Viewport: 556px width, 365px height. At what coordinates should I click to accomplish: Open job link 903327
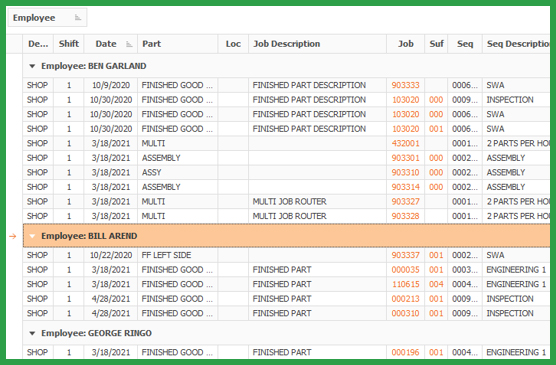point(405,201)
